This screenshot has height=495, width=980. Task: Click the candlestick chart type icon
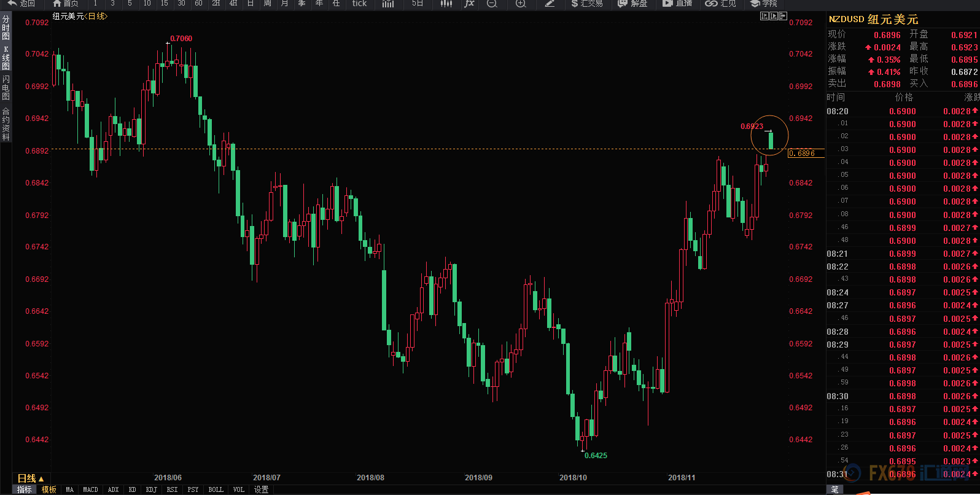(x=446, y=4)
